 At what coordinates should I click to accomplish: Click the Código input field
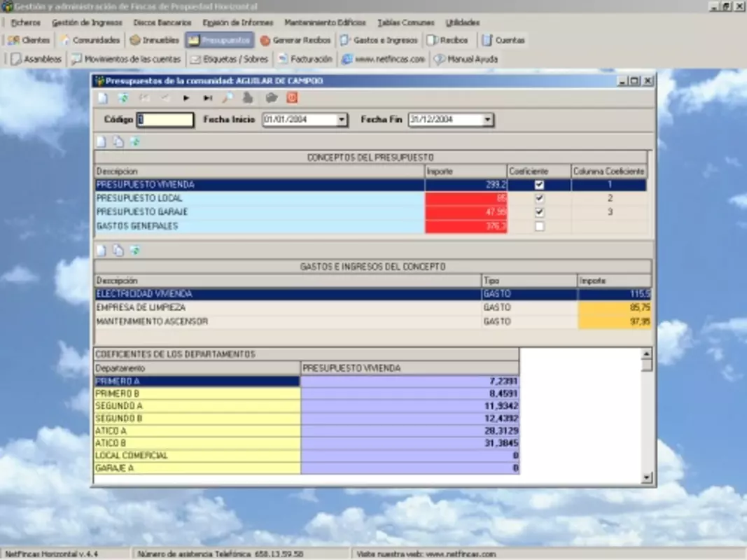pyautogui.click(x=165, y=120)
